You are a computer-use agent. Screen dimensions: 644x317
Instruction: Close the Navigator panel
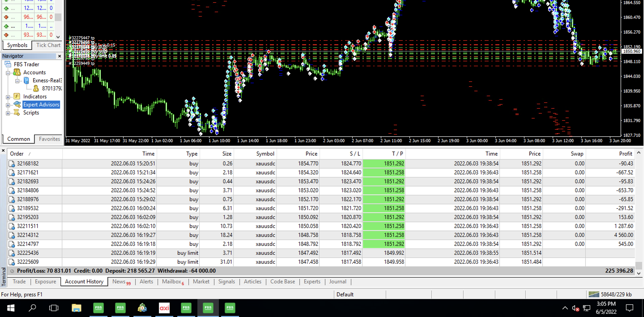pos(60,56)
